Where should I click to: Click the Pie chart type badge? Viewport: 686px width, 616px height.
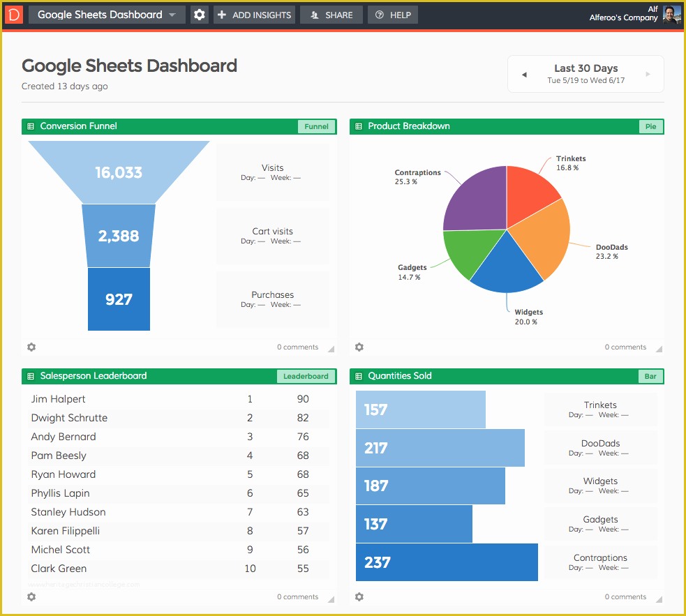click(650, 126)
